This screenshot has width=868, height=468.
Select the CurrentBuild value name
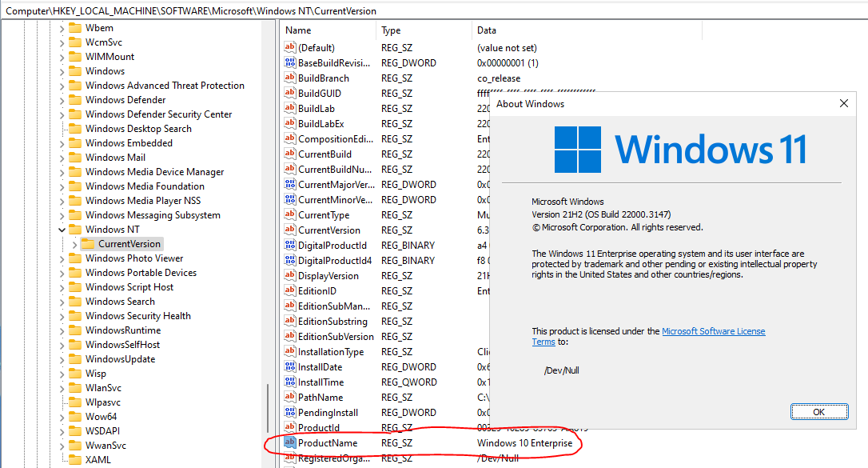325,154
